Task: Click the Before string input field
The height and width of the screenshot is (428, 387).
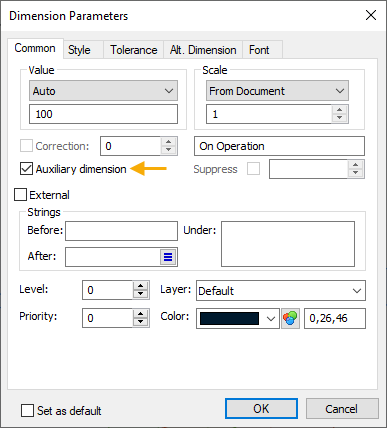Action: click(x=121, y=231)
